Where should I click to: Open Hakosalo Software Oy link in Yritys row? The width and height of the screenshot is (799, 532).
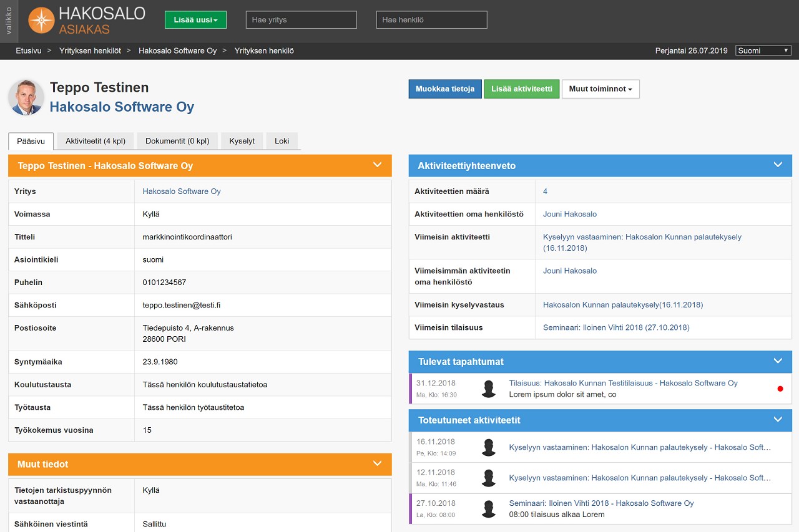pyautogui.click(x=182, y=191)
